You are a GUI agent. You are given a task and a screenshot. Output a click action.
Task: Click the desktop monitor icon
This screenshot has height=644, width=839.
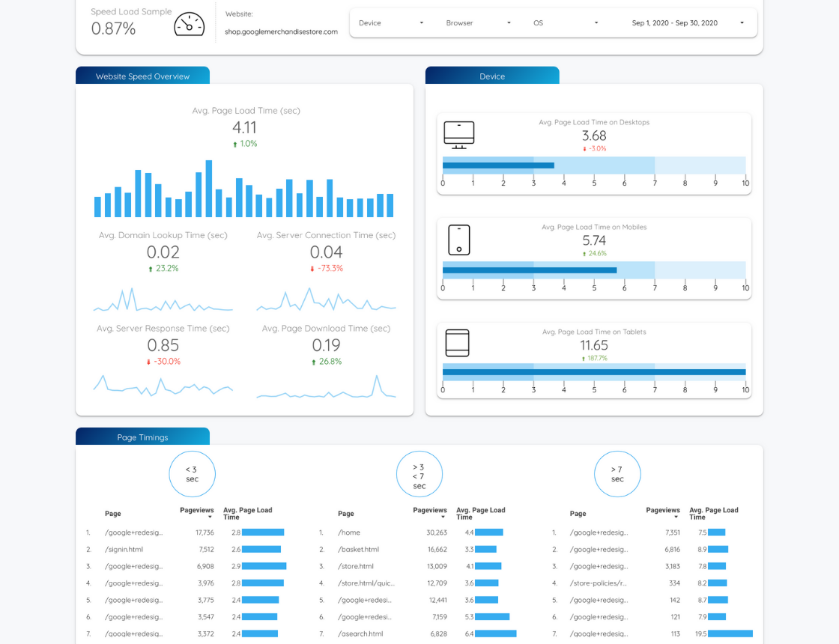point(458,135)
